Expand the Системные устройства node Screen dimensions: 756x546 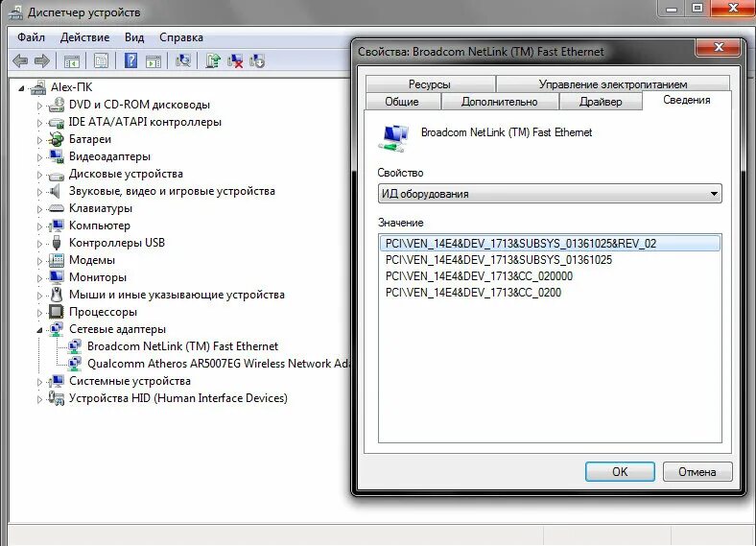[x=39, y=382]
